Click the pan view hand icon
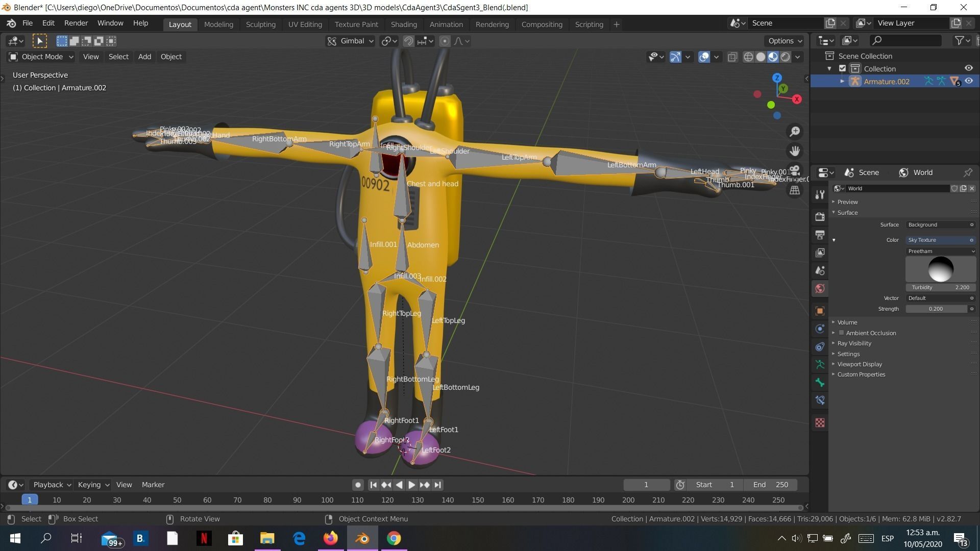Screen dimensions: 980x551 click(795, 151)
